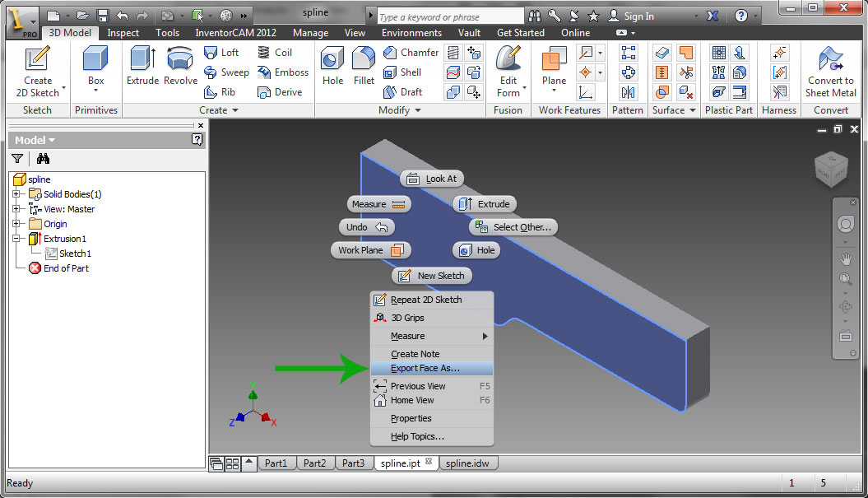The height and width of the screenshot is (498, 868).
Task: Apply the Chamfer tool
Action: tap(411, 53)
